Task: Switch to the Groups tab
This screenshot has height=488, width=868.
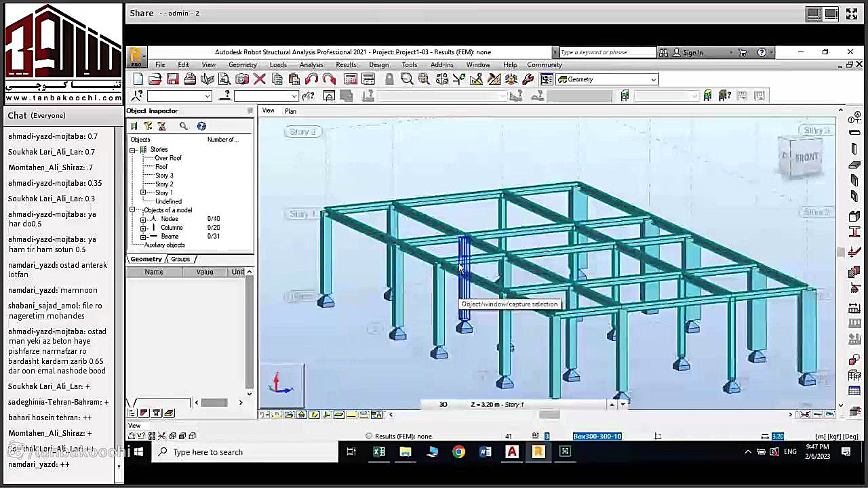Action: 180,259
